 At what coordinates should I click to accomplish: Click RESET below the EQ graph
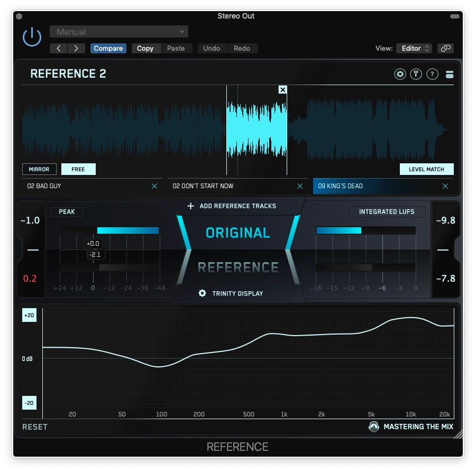click(35, 427)
